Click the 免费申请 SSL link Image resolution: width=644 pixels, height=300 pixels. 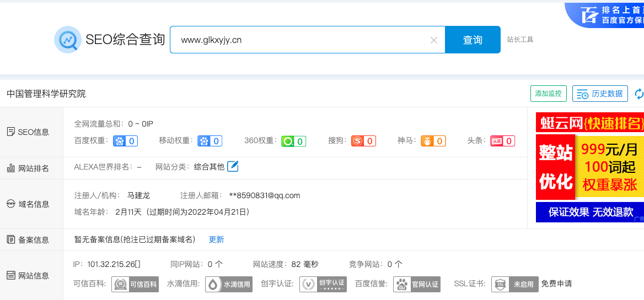(556, 283)
